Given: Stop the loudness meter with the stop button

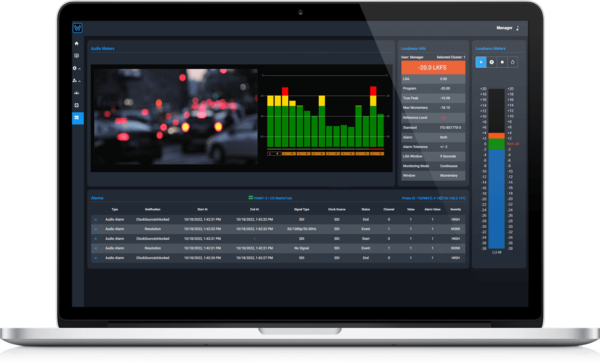Looking at the screenshot, I should 502,62.
